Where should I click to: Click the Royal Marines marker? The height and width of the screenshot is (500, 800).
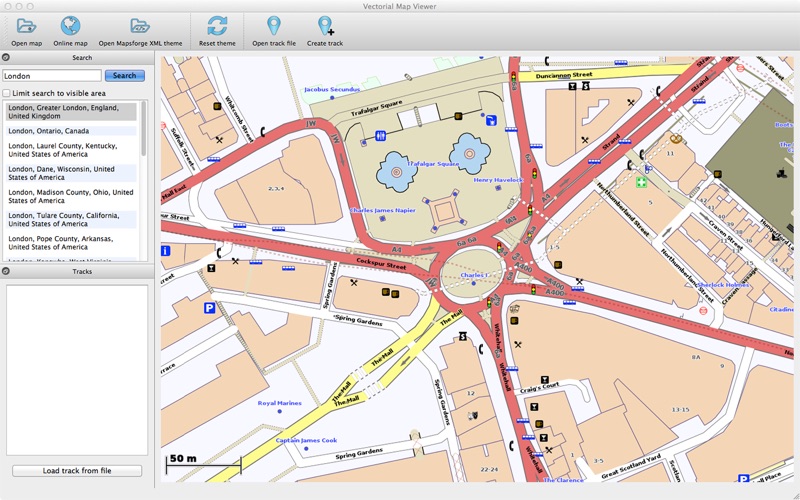280,411
